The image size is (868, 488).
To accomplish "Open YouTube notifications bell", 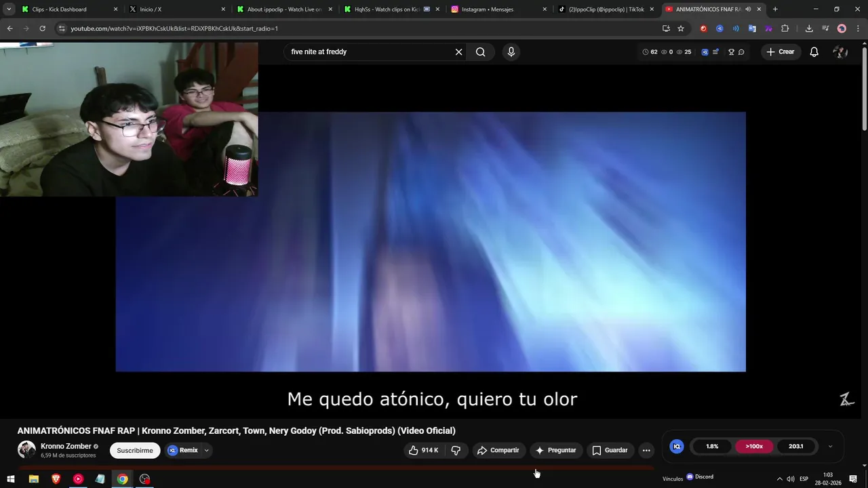I will pos(814,52).
